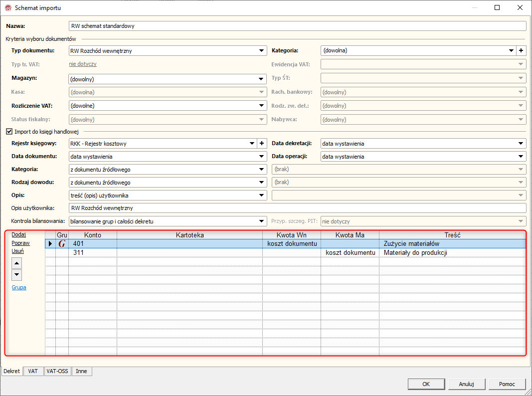Click the Materiały do produkcji cell
This screenshot has height=396, width=532.
452,252
